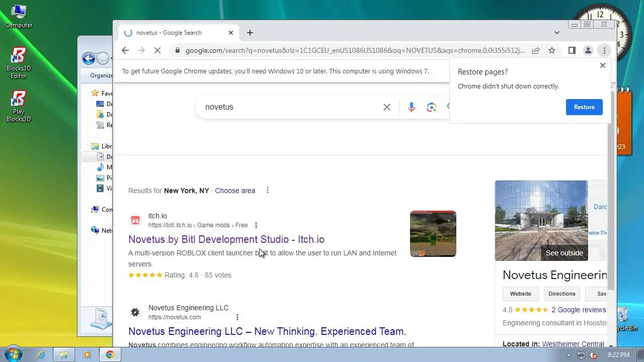Open Recycle Bin on desktop
Viewport: 644px width, 362px height.
coord(624,318)
